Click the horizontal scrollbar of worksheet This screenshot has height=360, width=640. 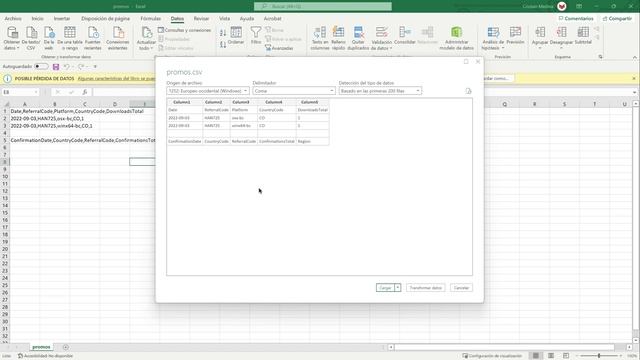click(x=504, y=347)
